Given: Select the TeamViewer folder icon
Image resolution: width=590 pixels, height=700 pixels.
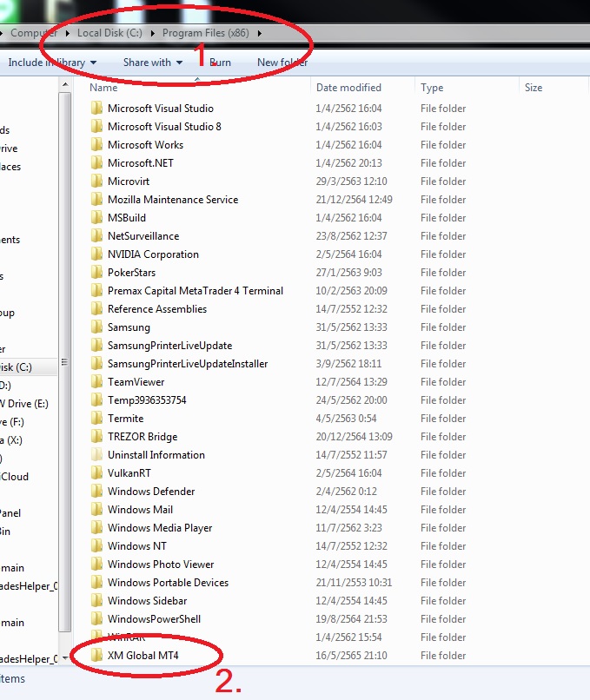Looking at the screenshot, I should click(96, 382).
